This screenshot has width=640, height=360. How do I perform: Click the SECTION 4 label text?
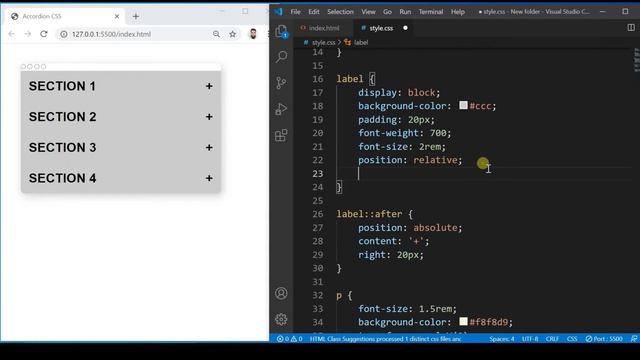pyautogui.click(x=62, y=178)
